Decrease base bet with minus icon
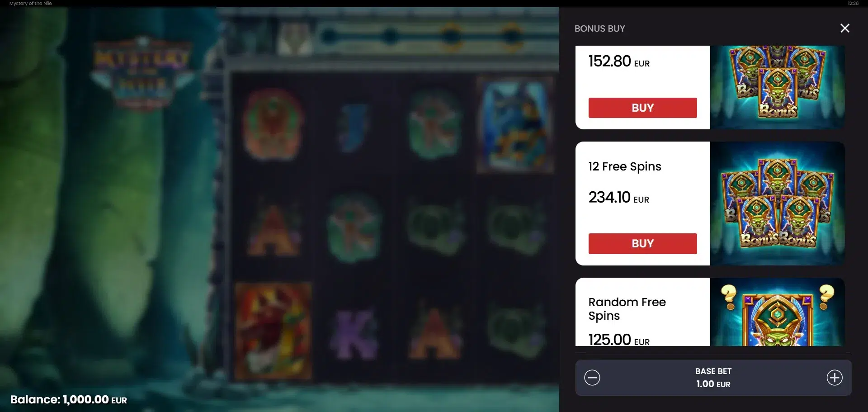This screenshot has width=868, height=412. pos(592,378)
